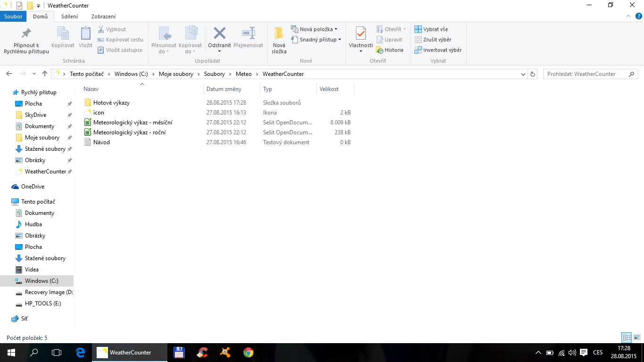
Task: Click the search box Prohledat WeatherCounter
Action: 586,74
